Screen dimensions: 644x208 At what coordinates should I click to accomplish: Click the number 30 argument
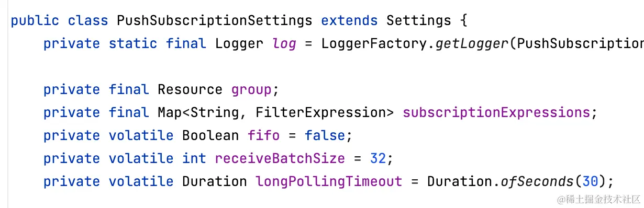coord(591,181)
